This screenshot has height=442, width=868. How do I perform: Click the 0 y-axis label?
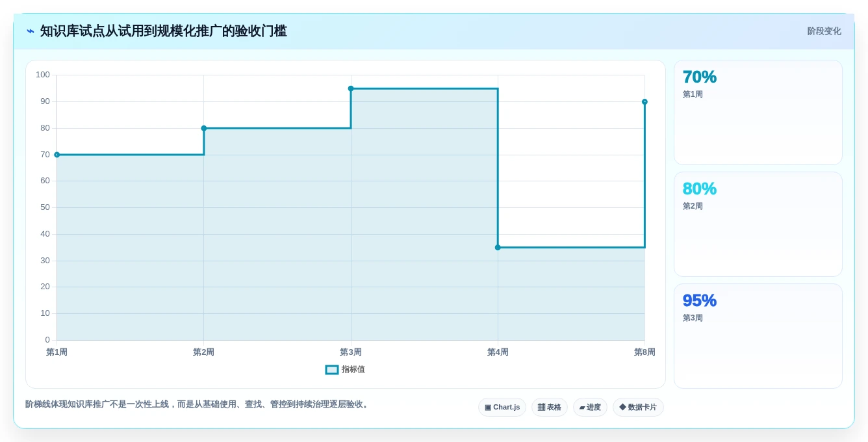tap(47, 340)
